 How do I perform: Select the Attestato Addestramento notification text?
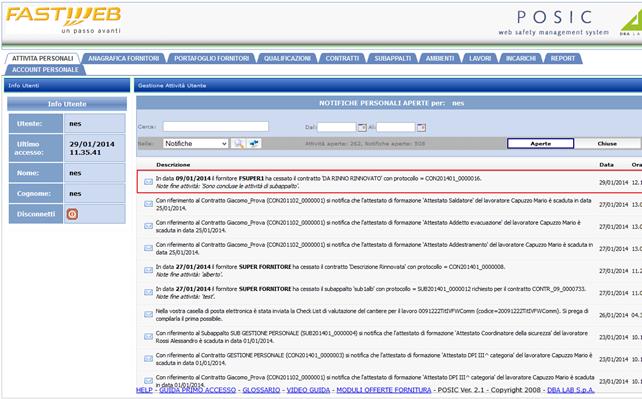click(374, 248)
